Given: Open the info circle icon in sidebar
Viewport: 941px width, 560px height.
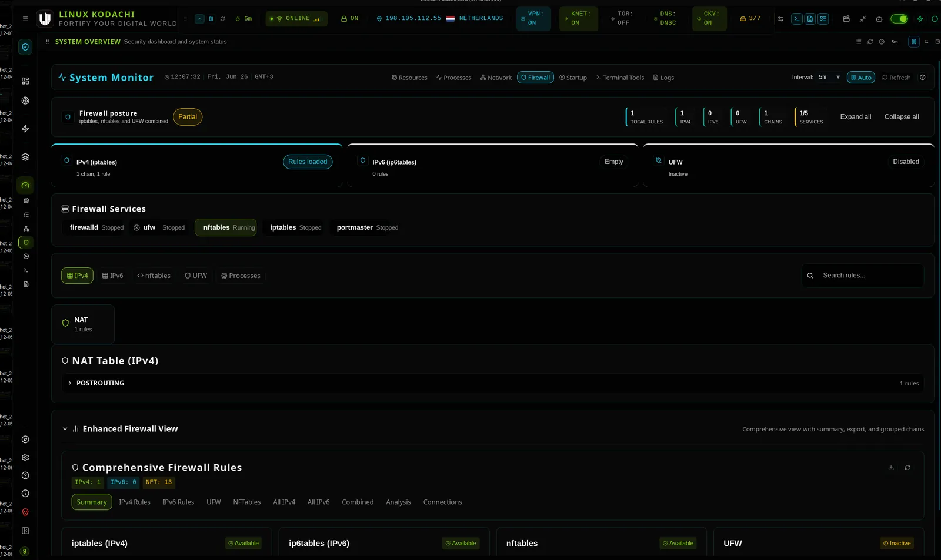Looking at the screenshot, I should [x=25, y=494].
